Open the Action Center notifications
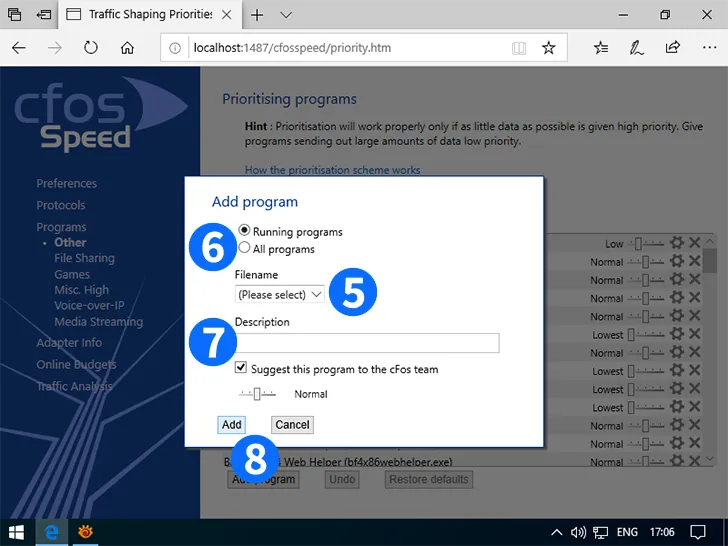The height and width of the screenshot is (546, 728). click(x=698, y=532)
